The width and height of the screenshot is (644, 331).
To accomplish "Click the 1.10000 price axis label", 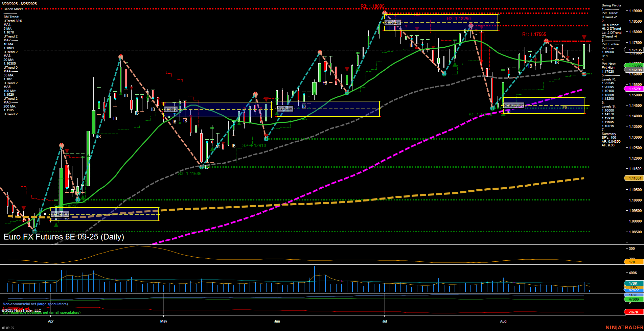I will tap(635, 200).
